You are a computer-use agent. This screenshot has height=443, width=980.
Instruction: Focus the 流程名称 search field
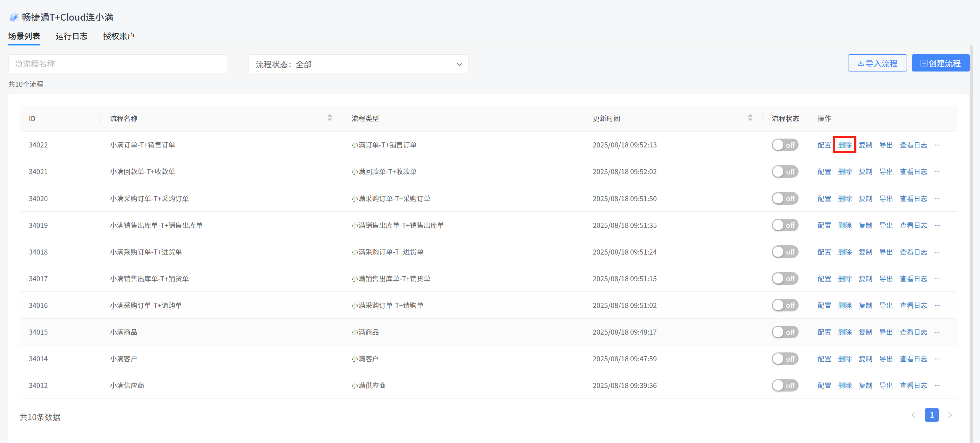[118, 64]
